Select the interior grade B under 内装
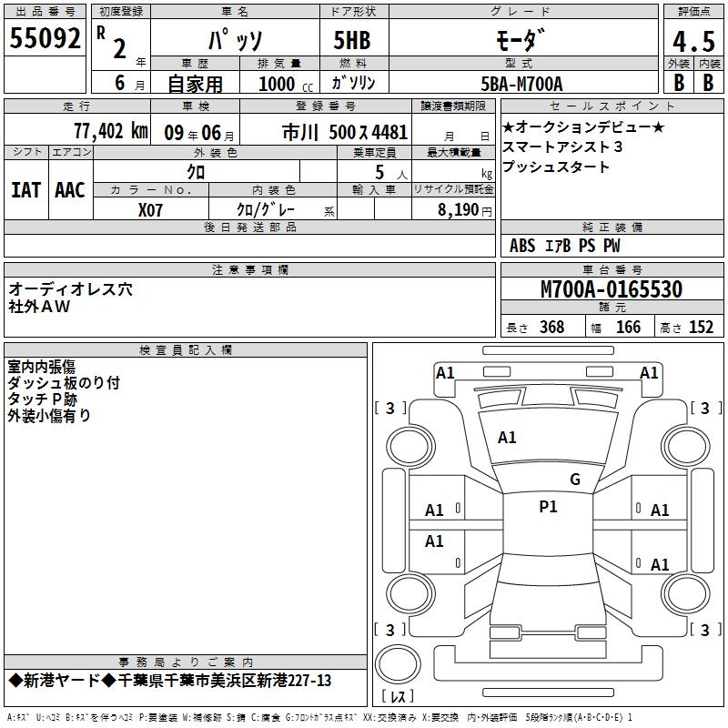The height and width of the screenshot is (728, 728). pyautogui.click(x=708, y=83)
